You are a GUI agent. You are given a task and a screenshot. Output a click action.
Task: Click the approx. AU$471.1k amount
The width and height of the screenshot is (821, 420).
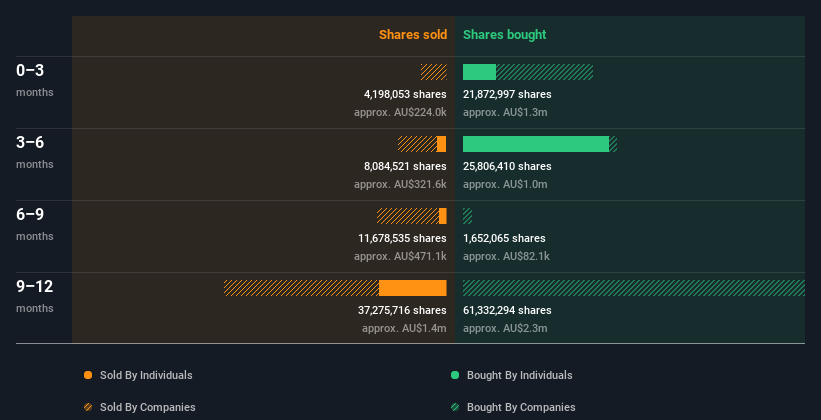pos(400,256)
